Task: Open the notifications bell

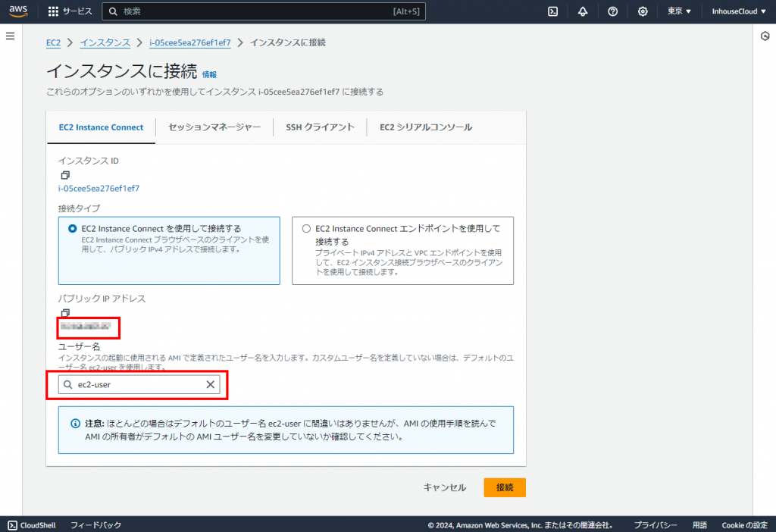Action: (583, 11)
